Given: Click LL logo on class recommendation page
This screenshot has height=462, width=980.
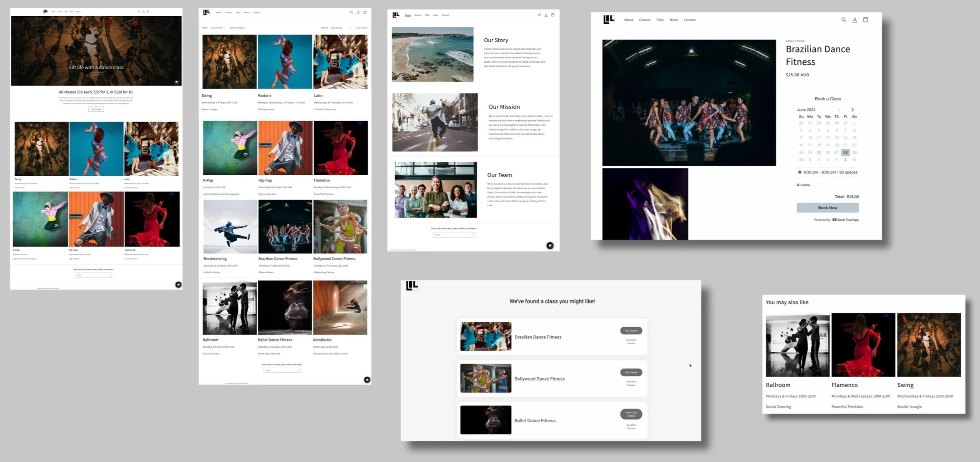Looking at the screenshot, I should [x=412, y=286].
